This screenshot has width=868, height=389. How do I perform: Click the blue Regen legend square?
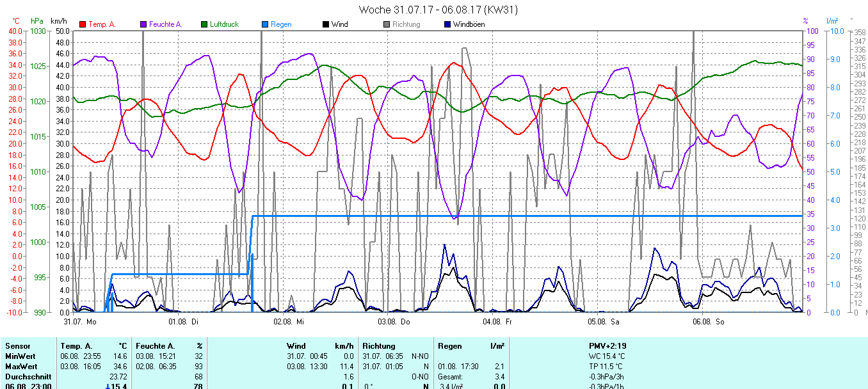point(265,25)
